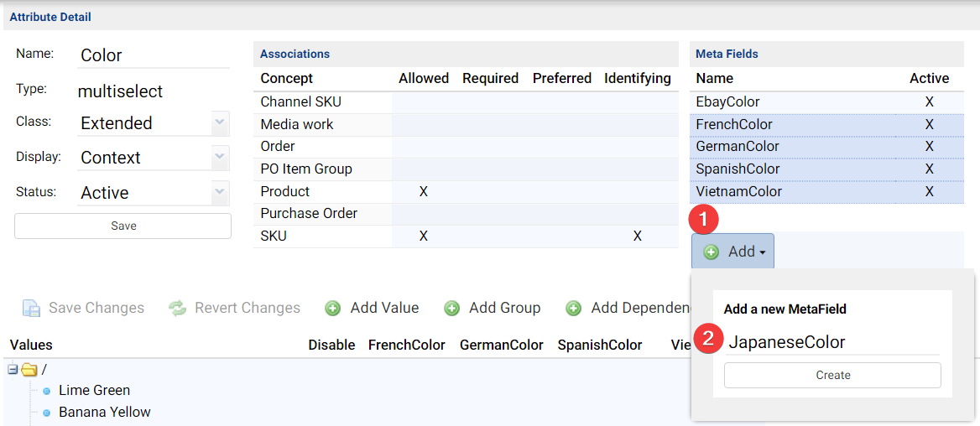
Task: Toggle Active mark for EbayColor meta field
Action: tap(929, 101)
